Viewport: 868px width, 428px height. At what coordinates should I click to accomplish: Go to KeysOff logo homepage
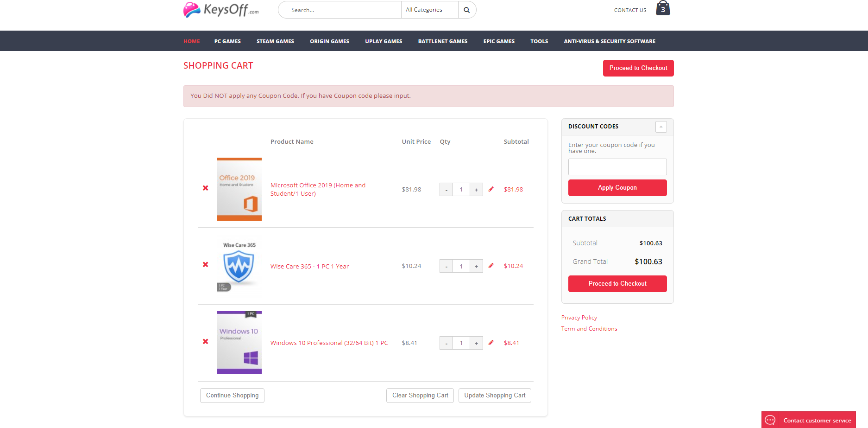[x=221, y=10]
